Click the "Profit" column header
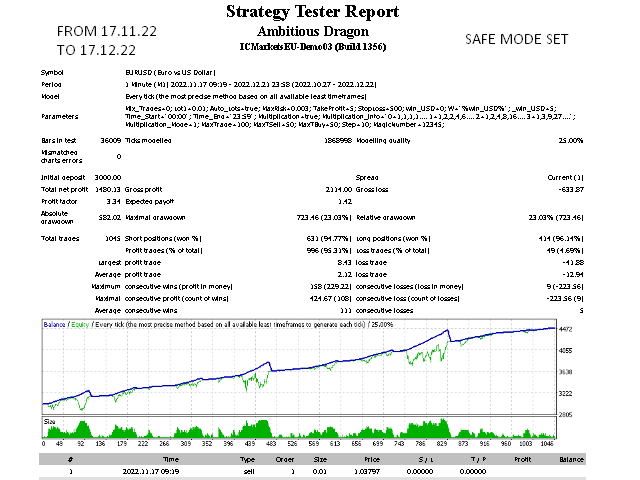The height and width of the screenshot is (480, 640). 523,460
